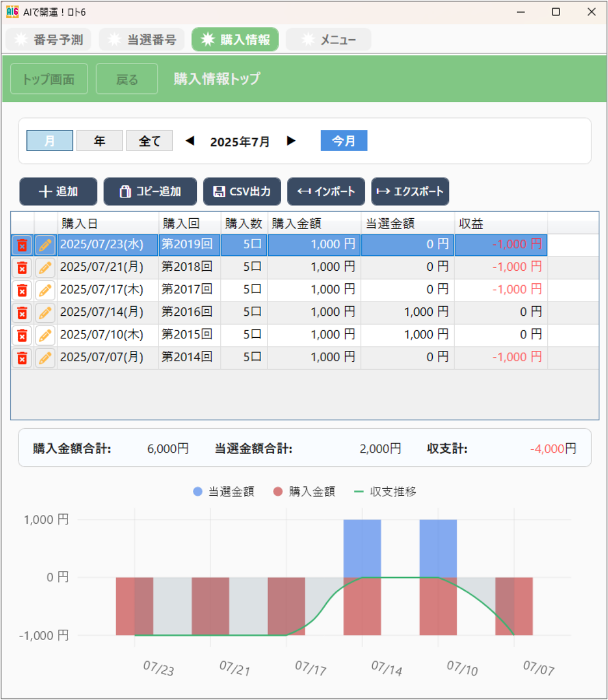The width and height of the screenshot is (608, 700).
Task: Click the インポート import button
Action: coord(326,191)
